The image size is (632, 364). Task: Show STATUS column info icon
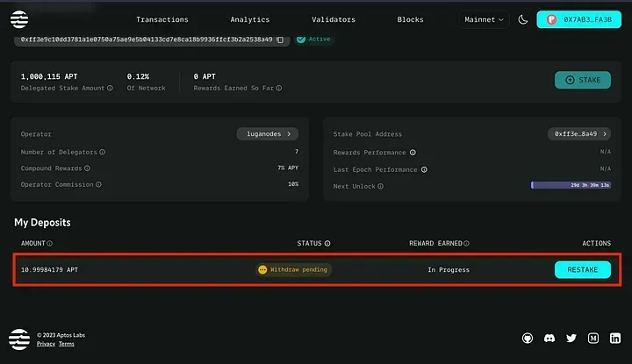(x=327, y=243)
